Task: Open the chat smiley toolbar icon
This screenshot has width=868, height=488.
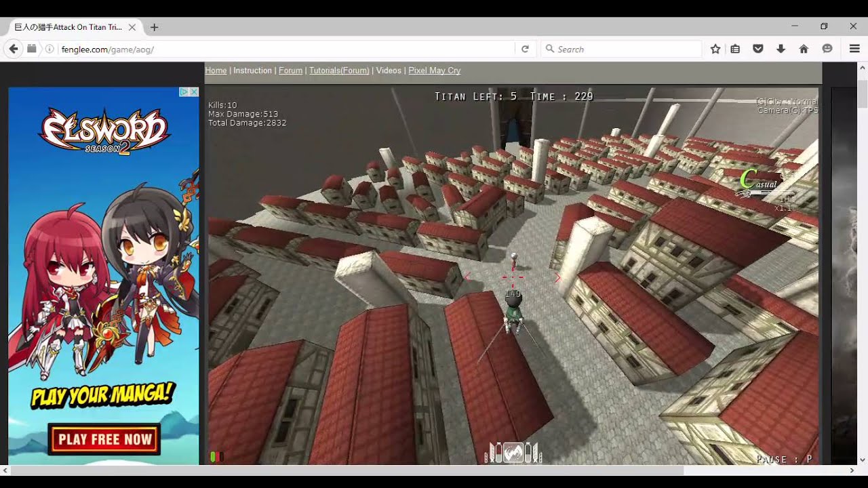Action: 827,49
